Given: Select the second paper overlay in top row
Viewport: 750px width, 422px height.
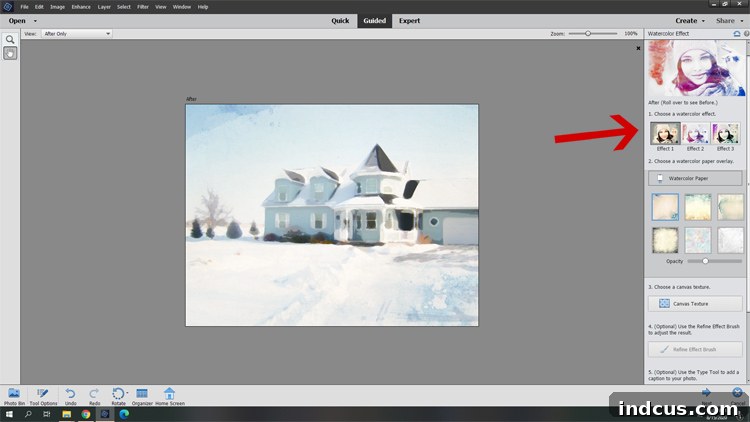Looking at the screenshot, I should tap(698, 207).
